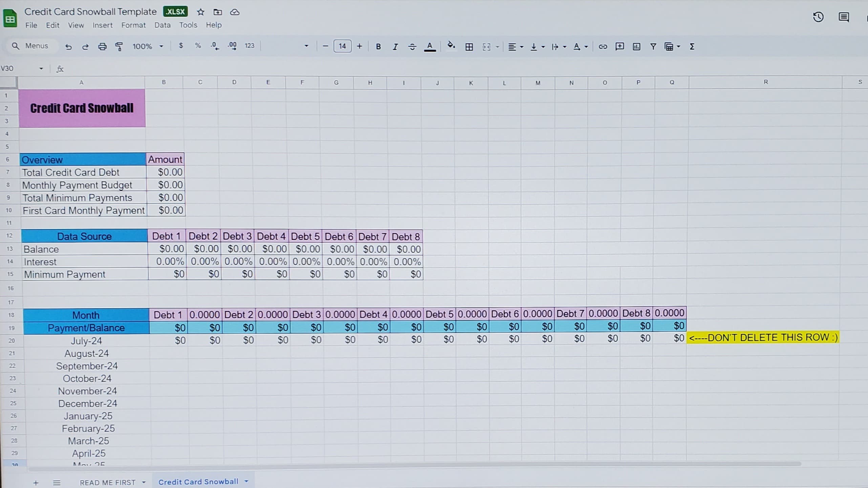The image size is (868, 488).
Task: Click the add new sheet plus button
Action: [x=36, y=483]
